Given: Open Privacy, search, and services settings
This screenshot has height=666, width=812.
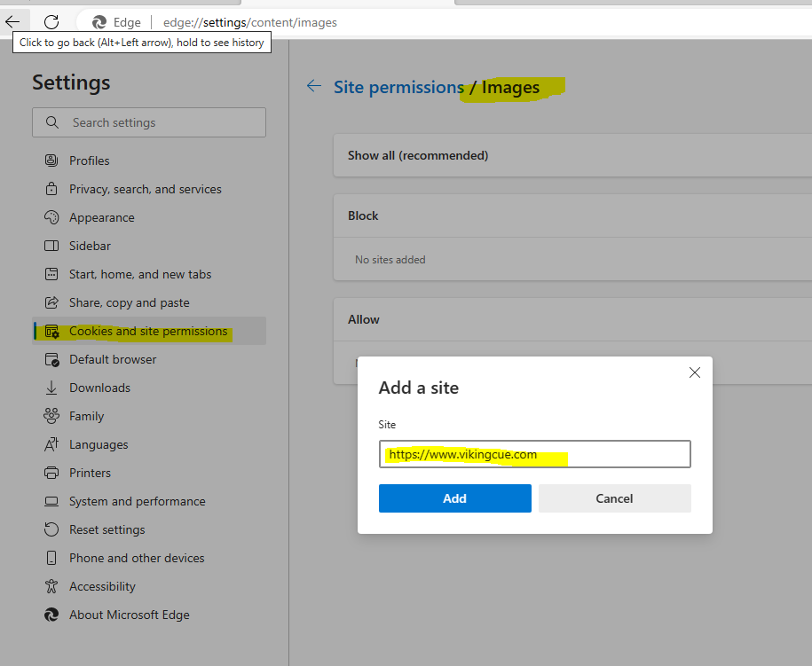Looking at the screenshot, I should click(x=145, y=189).
